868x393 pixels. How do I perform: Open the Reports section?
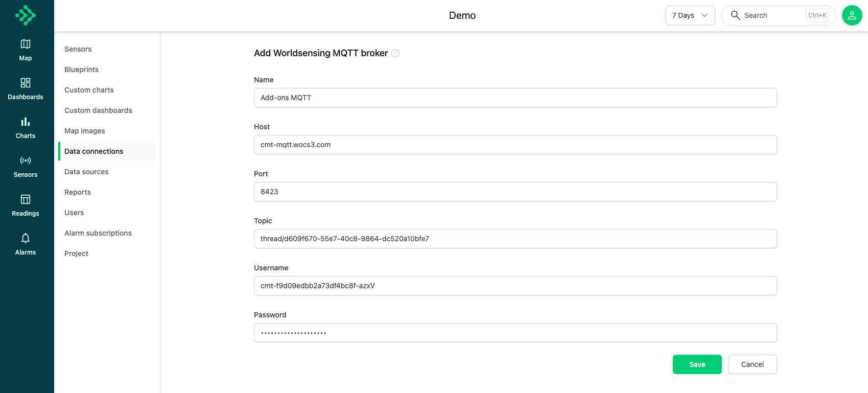click(x=77, y=192)
